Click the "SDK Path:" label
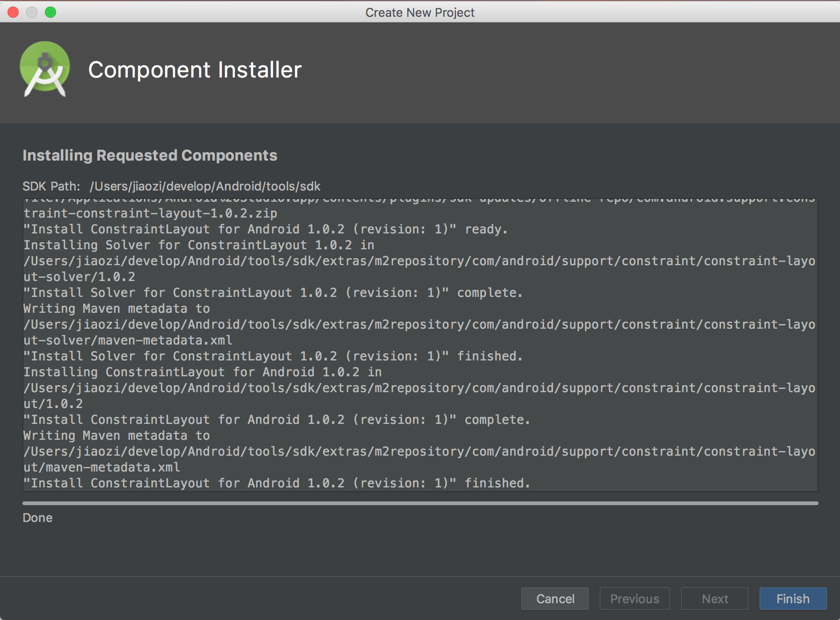 [51, 186]
